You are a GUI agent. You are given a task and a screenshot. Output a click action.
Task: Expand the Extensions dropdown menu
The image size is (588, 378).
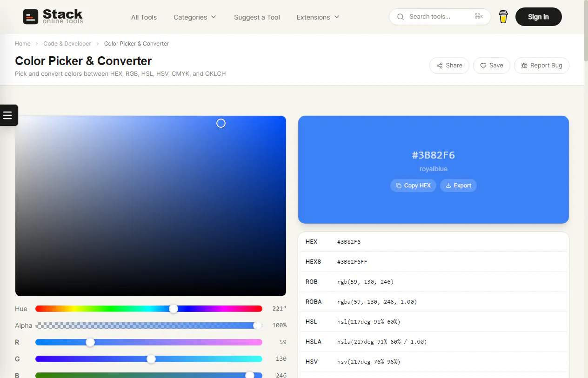318,17
